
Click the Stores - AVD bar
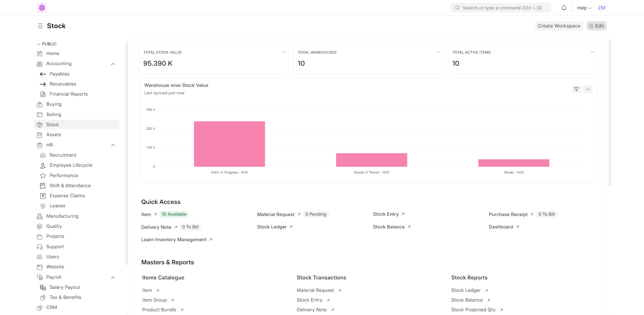[x=514, y=163]
